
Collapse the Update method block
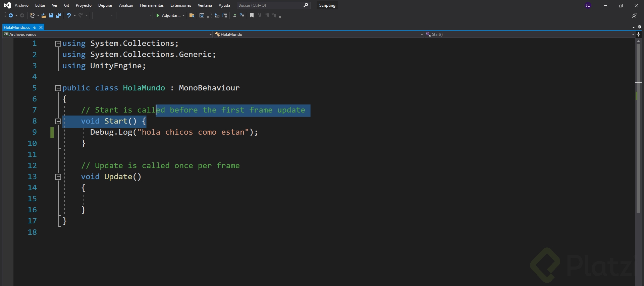click(x=58, y=177)
